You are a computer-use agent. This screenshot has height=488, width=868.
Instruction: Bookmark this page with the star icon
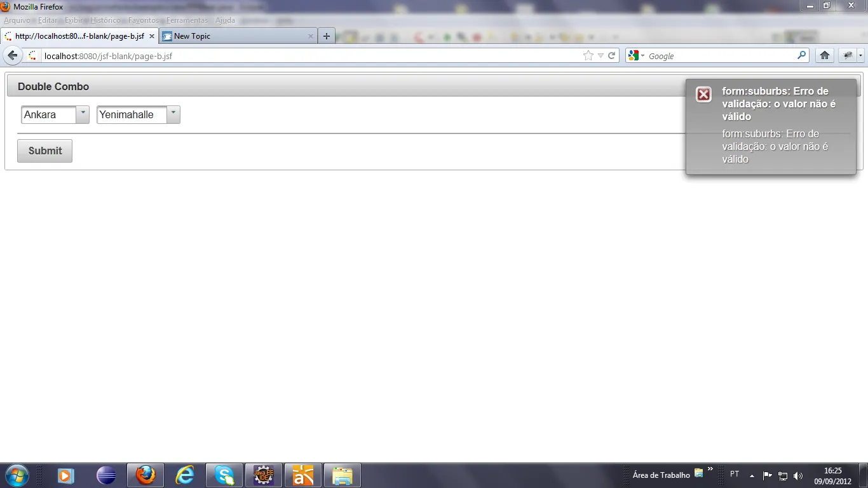point(588,56)
